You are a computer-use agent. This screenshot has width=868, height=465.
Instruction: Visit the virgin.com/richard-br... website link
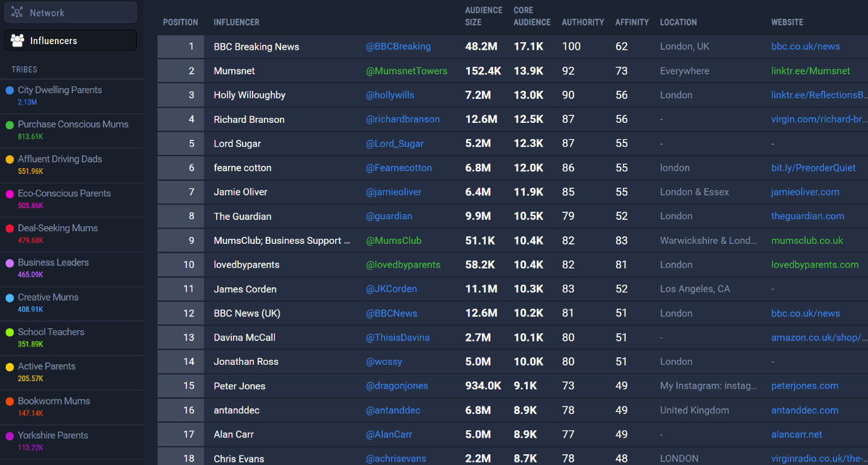coord(819,120)
